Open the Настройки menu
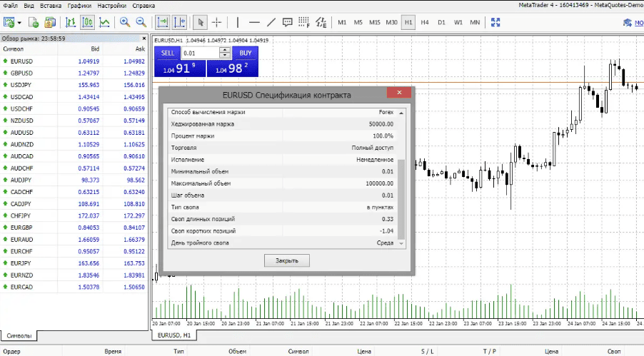The height and width of the screenshot is (356, 644). pos(111,6)
